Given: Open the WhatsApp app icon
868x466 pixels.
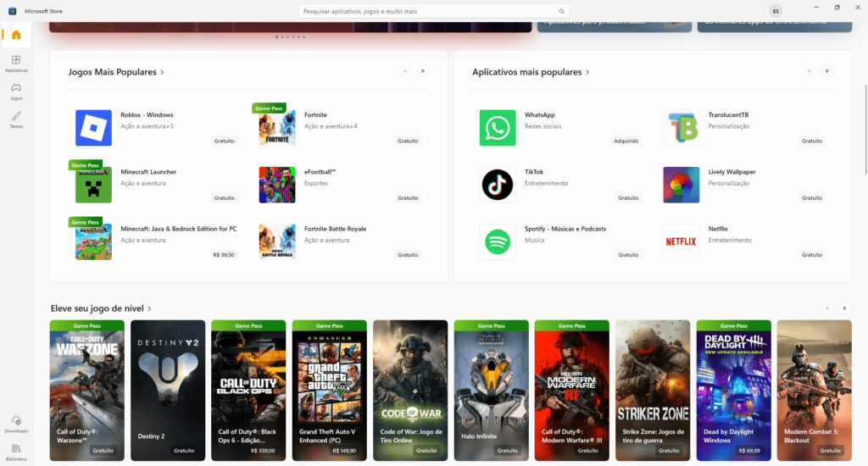Looking at the screenshot, I should 498,128.
